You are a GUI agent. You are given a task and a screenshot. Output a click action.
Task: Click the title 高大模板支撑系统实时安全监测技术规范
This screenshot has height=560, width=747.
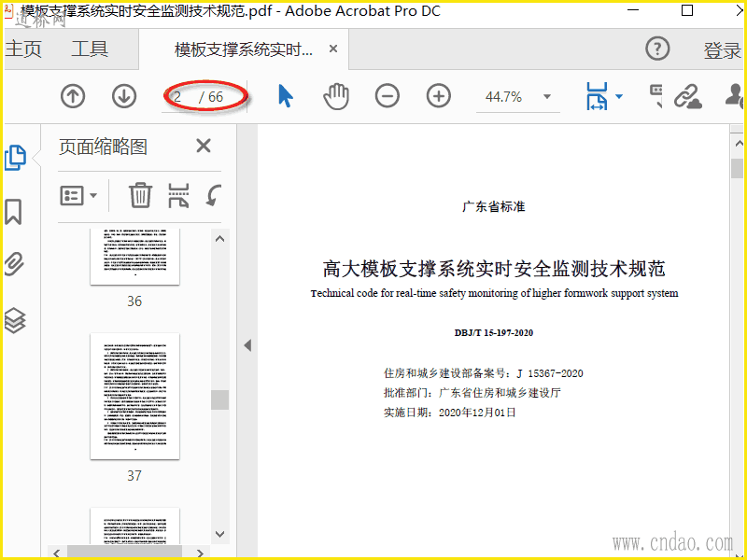point(494,269)
